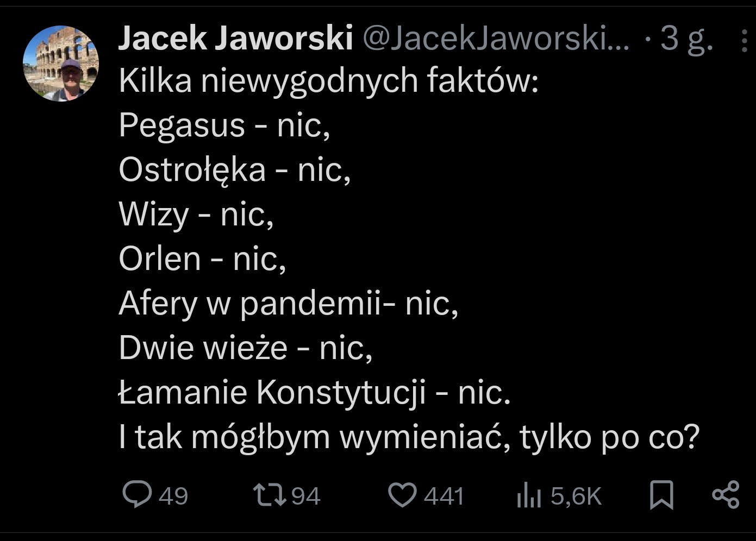Open Jacek Jaworski's profile picture
This screenshot has width=756, height=541.
pos(61,64)
